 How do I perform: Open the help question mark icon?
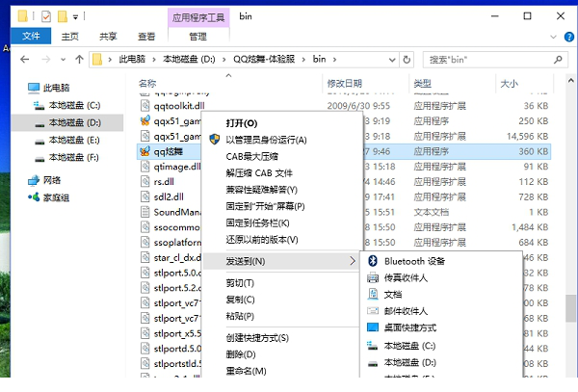pyautogui.click(x=568, y=37)
